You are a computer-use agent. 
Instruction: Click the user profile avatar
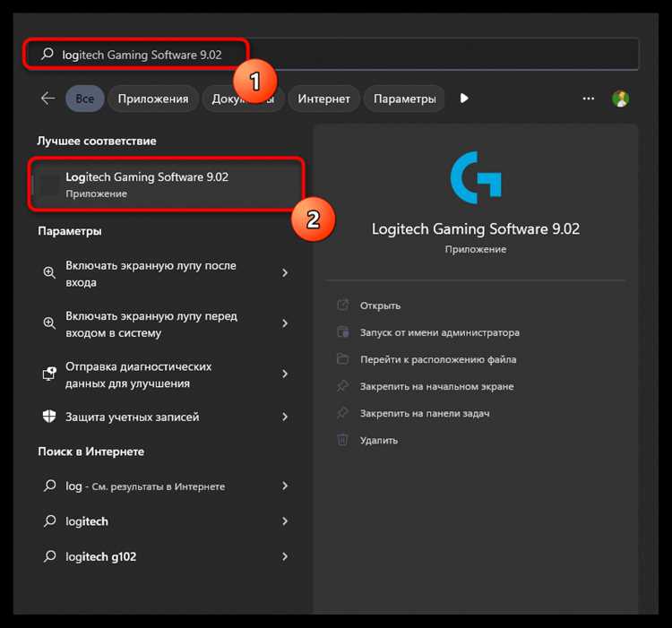coord(620,99)
